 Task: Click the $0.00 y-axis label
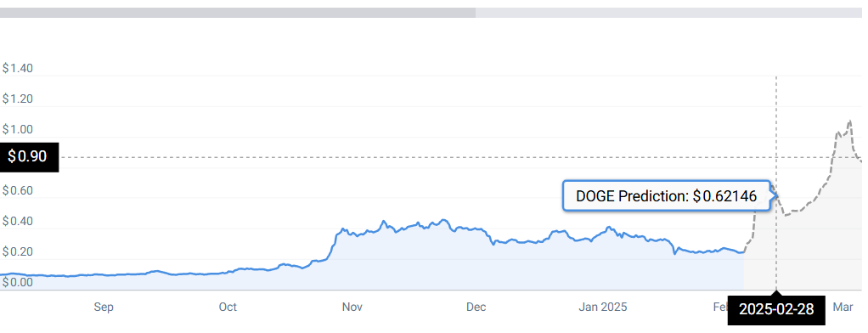click(x=18, y=283)
